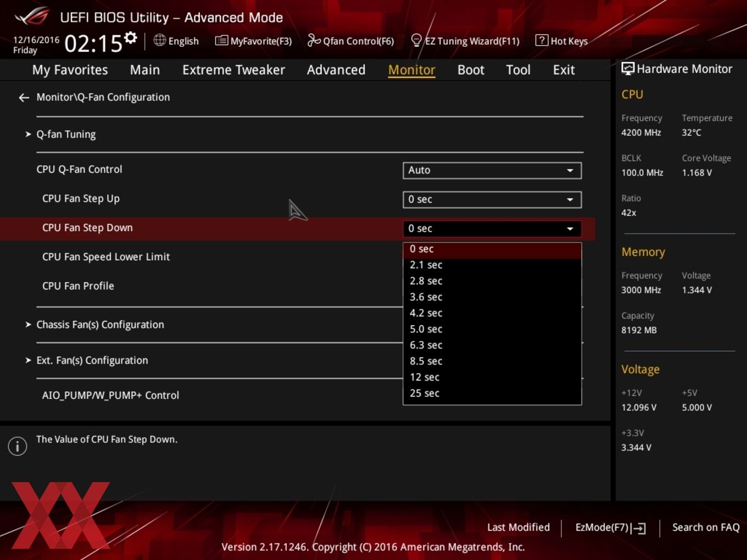Expand the Q-fan Tuning submenu
This screenshot has width=747, height=560.
point(66,135)
